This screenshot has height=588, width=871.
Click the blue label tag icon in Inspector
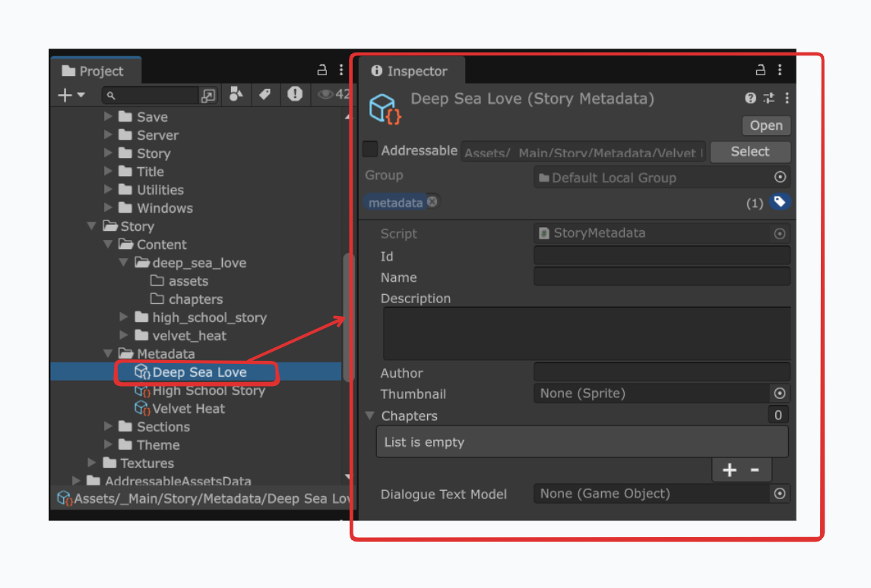pyautogui.click(x=778, y=201)
